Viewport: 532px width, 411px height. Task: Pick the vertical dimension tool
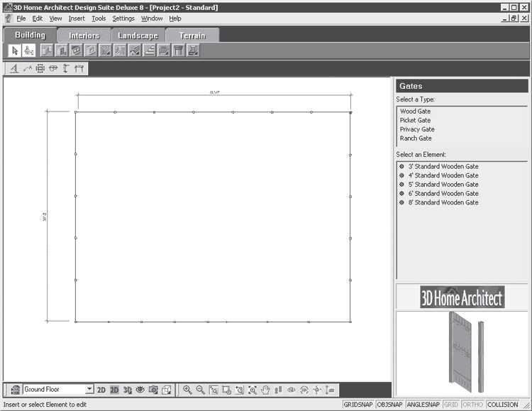tap(66, 69)
